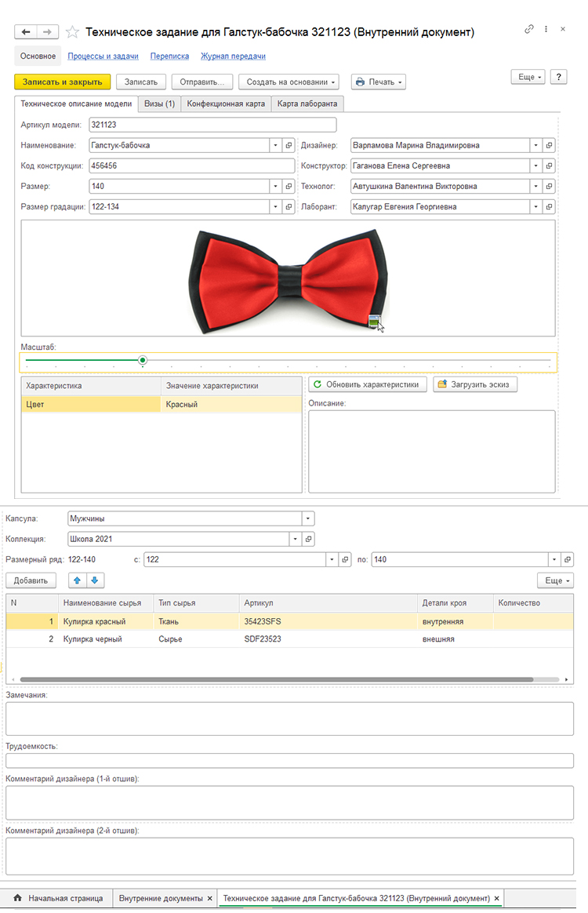Click the back navigation arrow

(27, 32)
